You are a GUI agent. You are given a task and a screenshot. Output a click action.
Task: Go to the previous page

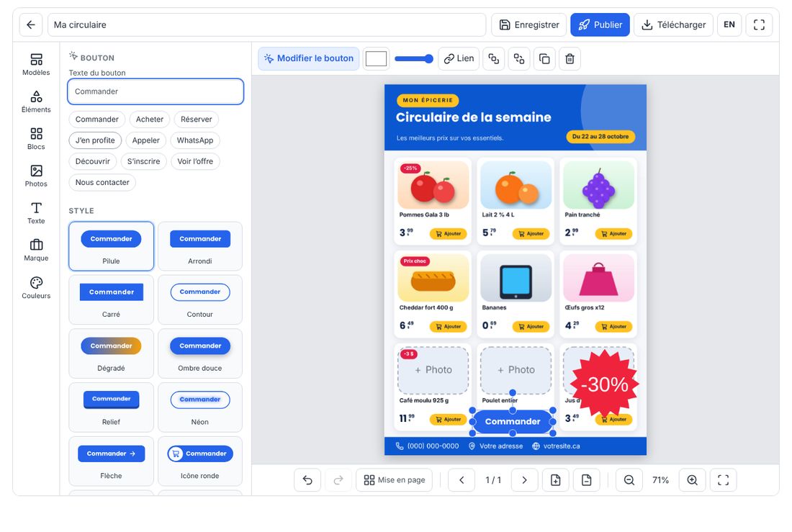(x=462, y=480)
